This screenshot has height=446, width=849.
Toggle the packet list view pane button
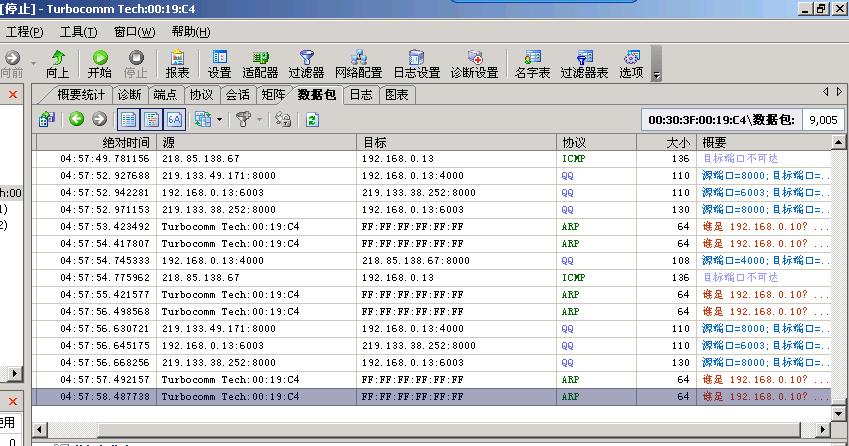[x=128, y=119]
